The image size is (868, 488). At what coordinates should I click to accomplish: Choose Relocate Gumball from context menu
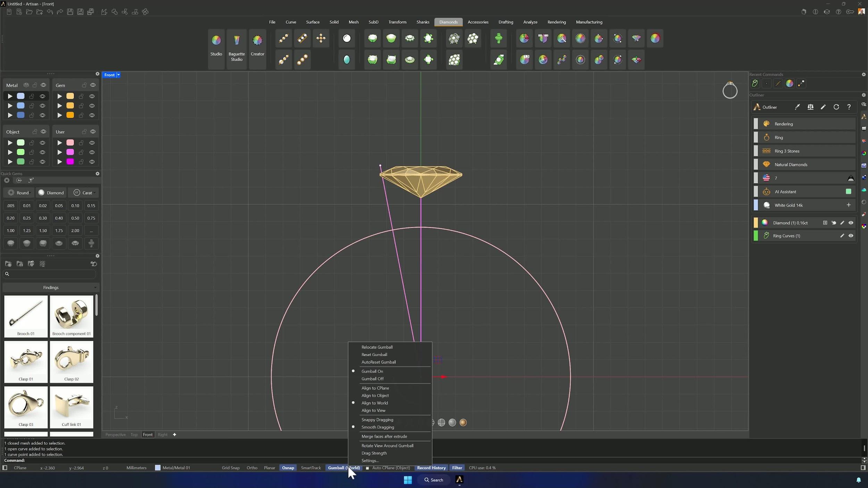tap(377, 347)
